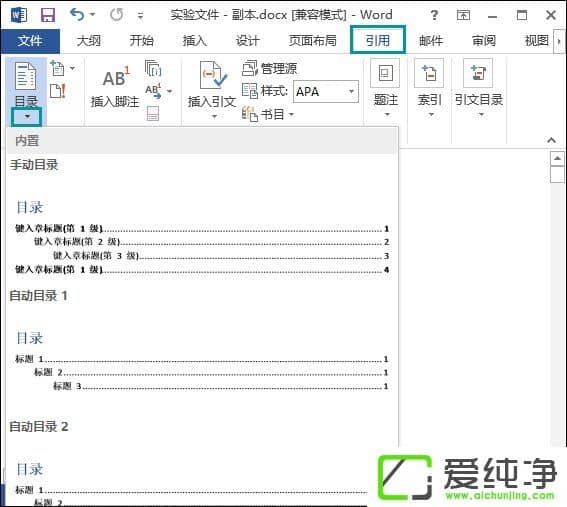Click the Index (索引) icon
567x507 pixels.
point(429,73)
